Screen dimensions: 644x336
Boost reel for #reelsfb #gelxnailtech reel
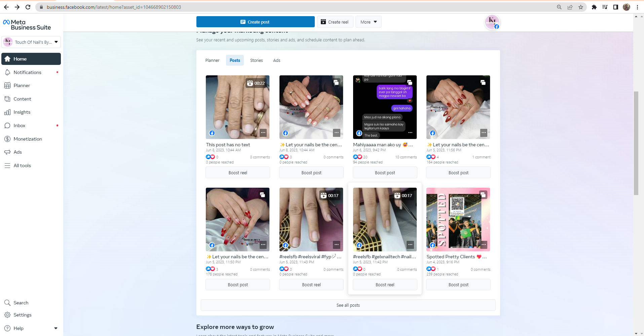pos(385,285)
